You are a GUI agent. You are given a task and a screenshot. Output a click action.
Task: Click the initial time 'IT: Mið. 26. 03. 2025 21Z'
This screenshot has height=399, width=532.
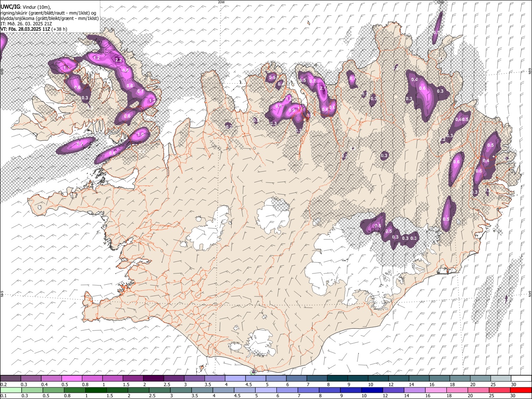tap(26, 24)
